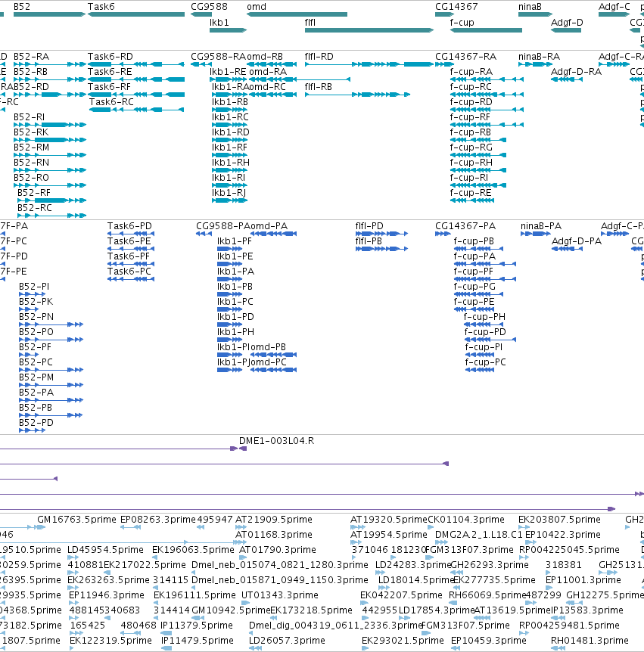Screen dimensions: 644x652
Task: Click EST GM16763.5prime
Action: click(x=76, y=520)
